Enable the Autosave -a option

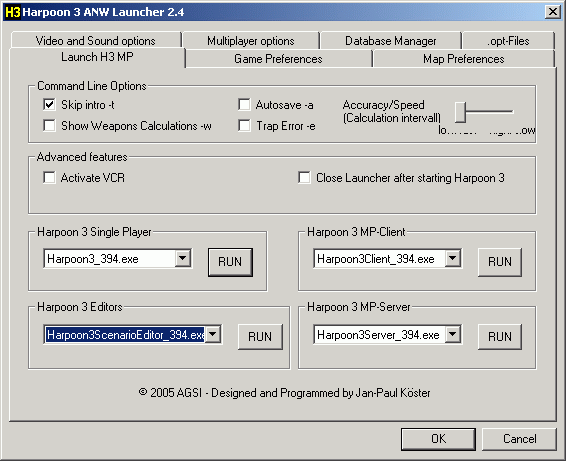(244, 105)
